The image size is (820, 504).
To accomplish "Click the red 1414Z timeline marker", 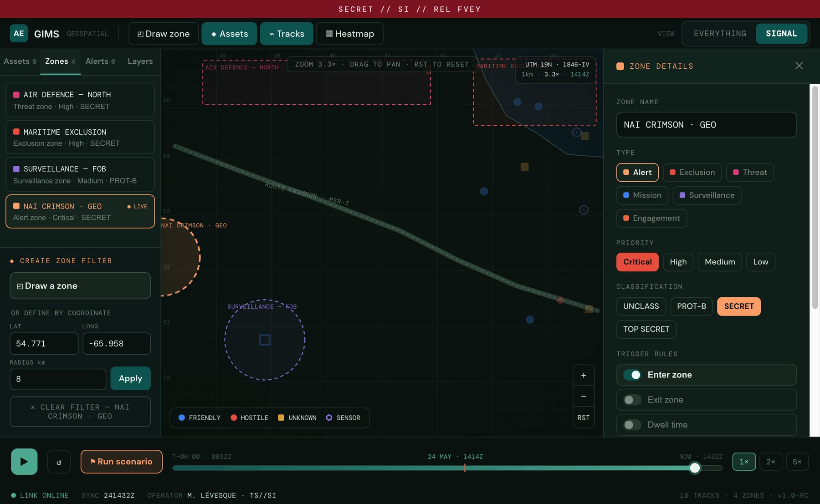I will tap(465, 468).
